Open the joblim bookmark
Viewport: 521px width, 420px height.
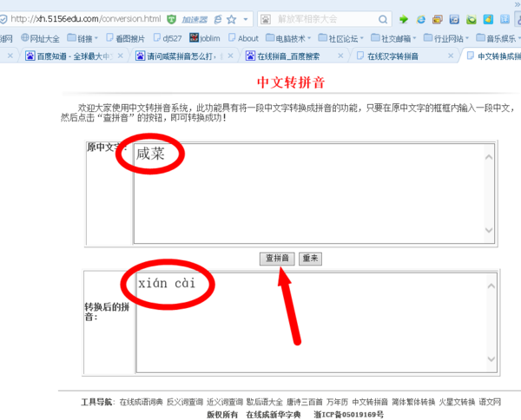pos(205,38)
